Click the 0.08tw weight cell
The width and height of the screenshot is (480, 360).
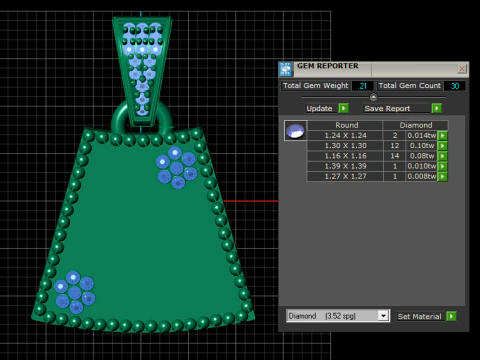click(421, 156)
